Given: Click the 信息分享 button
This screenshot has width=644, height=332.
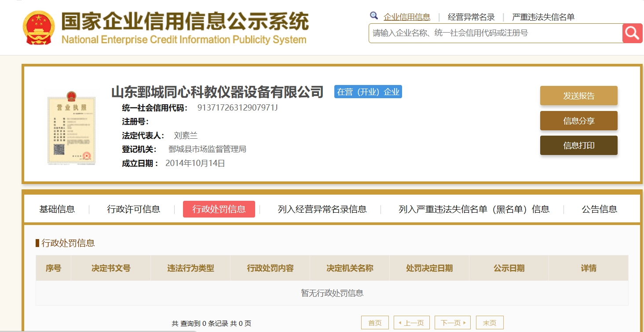Looking at the screenshot, I should click(x=579, y=121).
